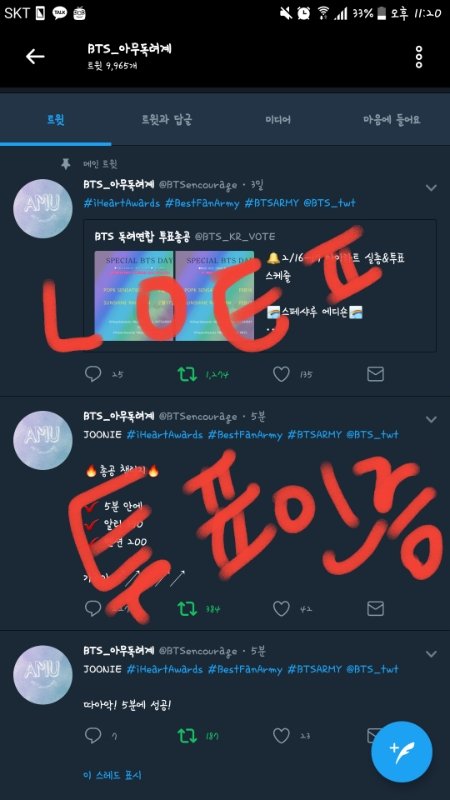The width and height of the screenshot is (450, 800).
Task: Like the last tweet with 23 hearts
Action: click(x=281, y=735)
